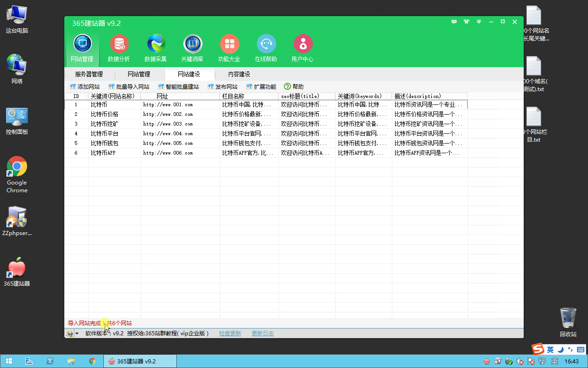Click the skin (shirt) icon in title bar
Viewport: 588px width, 368px height.
[x=467, y=22]
